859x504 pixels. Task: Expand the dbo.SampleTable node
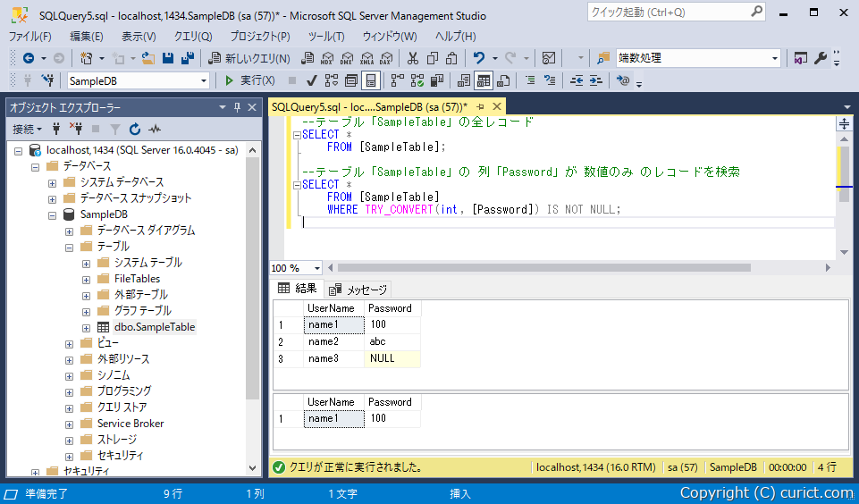[x=86, y=328]
